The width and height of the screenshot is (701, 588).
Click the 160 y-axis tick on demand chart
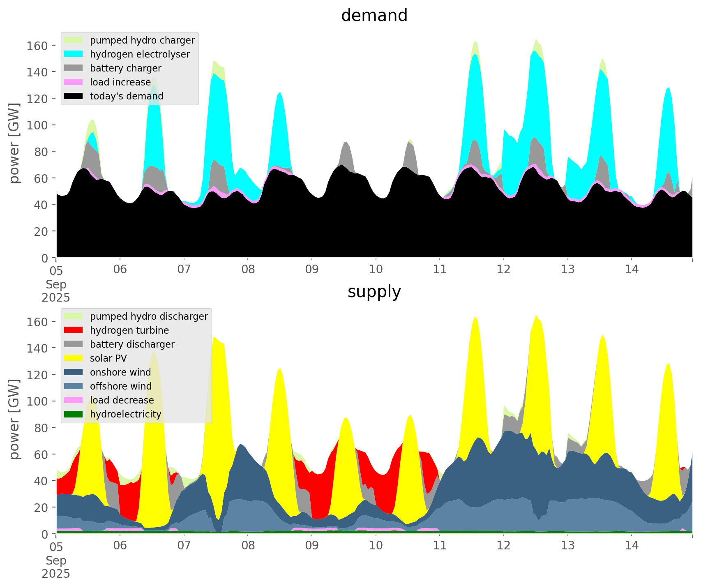(37, 46)
